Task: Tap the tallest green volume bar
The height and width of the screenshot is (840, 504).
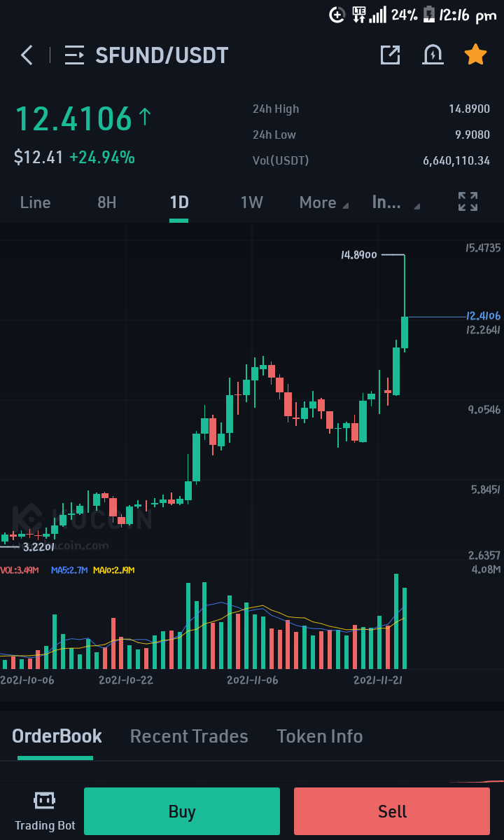Action: [396, 621]
